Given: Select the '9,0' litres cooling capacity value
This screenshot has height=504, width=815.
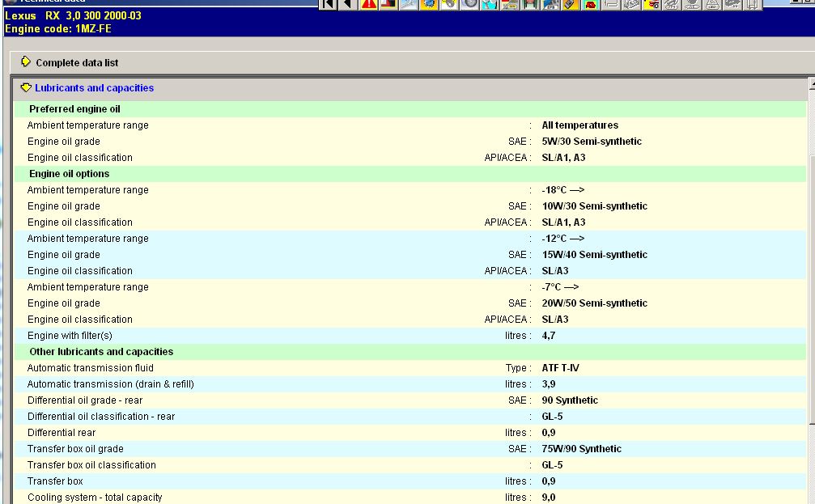Looking at the screenshot, I should 549,498.
